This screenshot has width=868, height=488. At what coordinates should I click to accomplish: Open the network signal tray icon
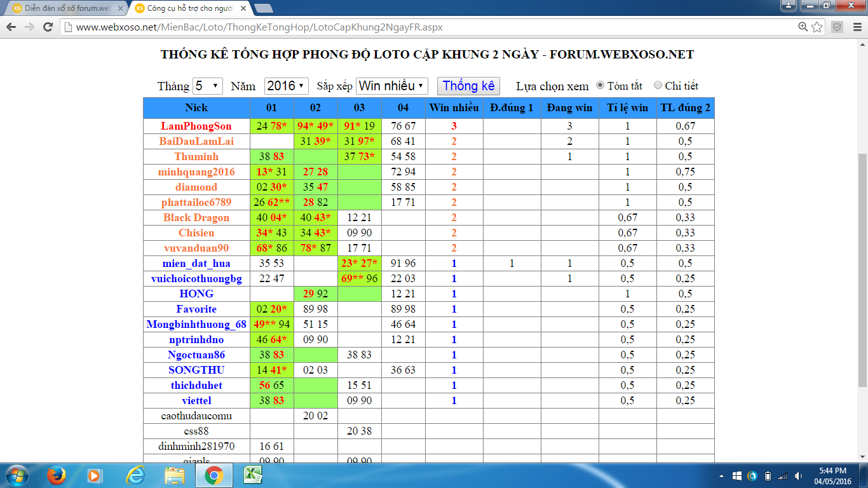click(783, 476)
